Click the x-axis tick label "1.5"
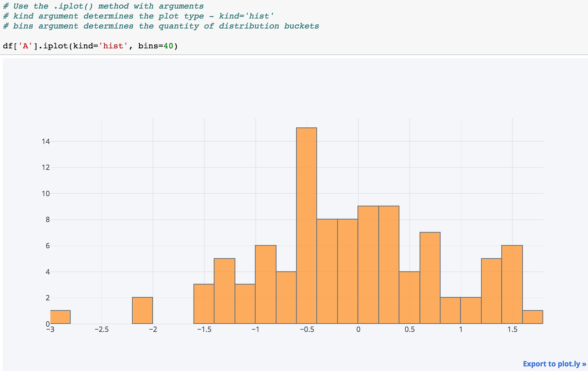This screenshot has height=371, width=588. tap(512, 329)
